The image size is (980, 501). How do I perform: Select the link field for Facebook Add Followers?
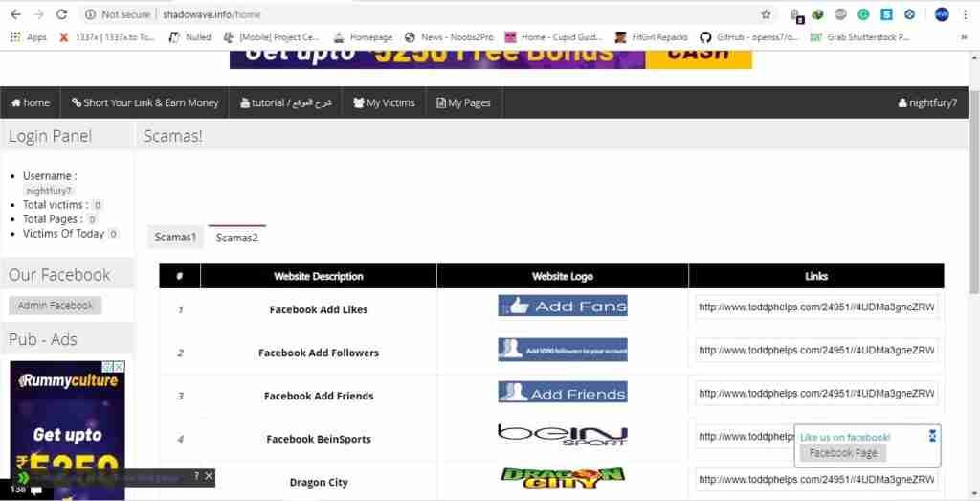tap(816, 351)
